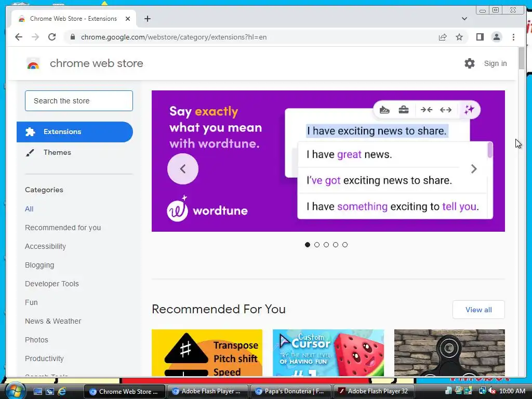Open the Fun category
The image size is (532, 399).
[31, 302]
